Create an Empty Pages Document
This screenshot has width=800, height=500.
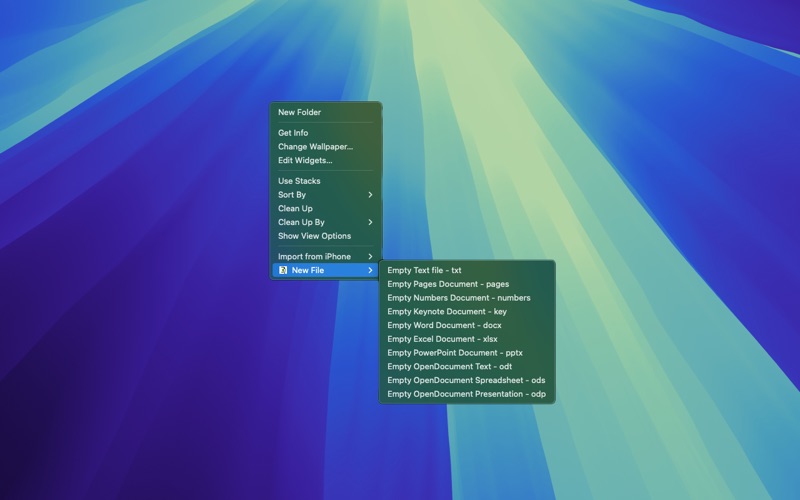point(467,284)
